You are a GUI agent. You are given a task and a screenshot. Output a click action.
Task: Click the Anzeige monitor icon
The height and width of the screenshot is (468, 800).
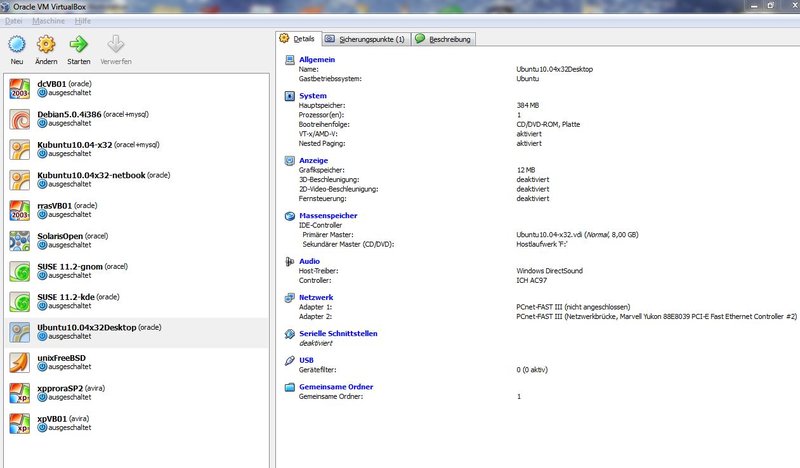290,161
